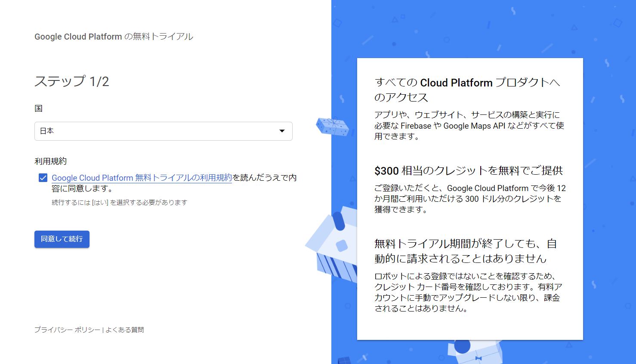Click the paragraph about クレジット カード番号 confirmation
This screenshot has width=636, height=364.
coord(469,292)
